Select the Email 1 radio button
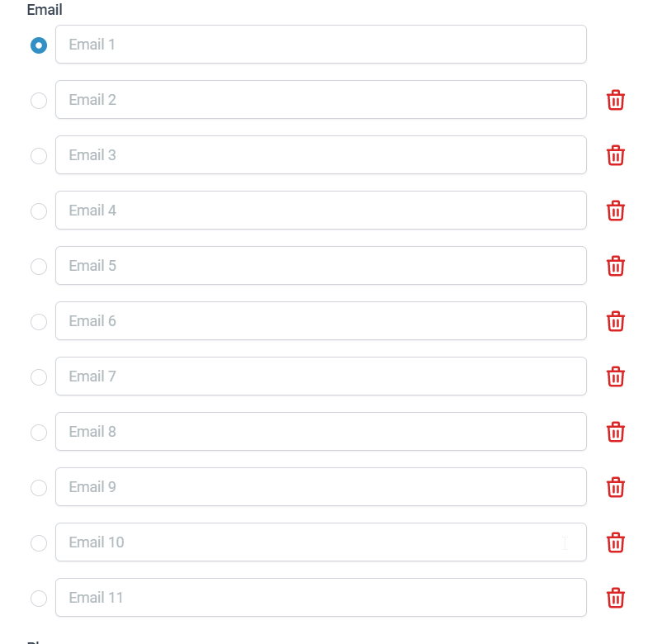 click(39, 45)
